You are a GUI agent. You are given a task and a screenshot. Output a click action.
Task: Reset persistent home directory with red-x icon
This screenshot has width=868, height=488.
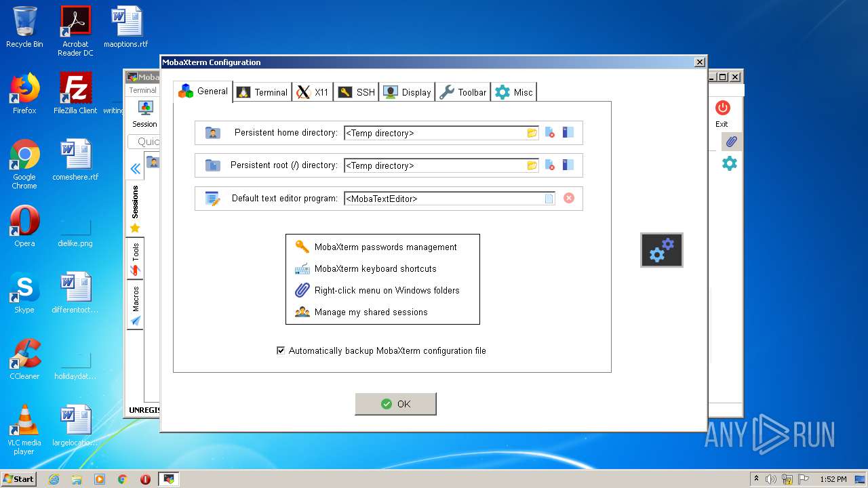tap(550, 133)
